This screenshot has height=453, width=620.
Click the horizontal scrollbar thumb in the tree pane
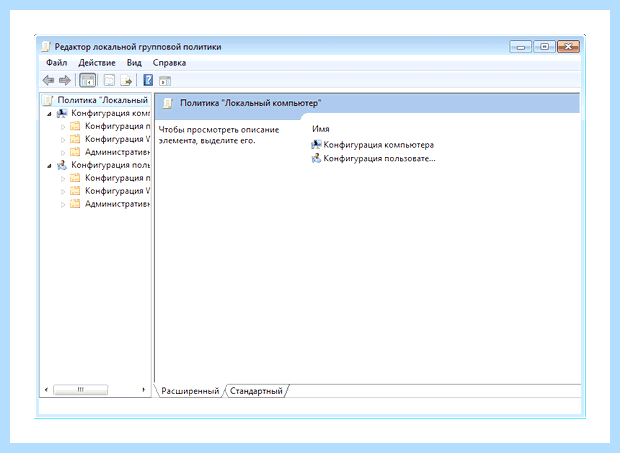pos(80,390)
